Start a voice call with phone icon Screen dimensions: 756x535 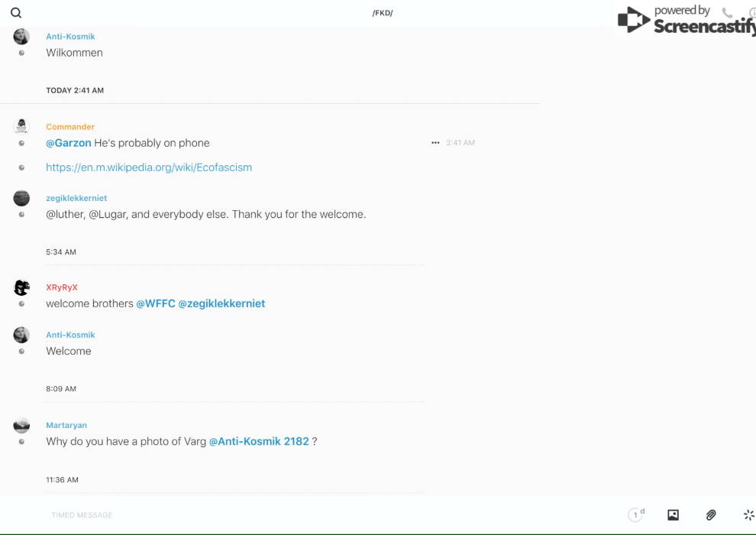click(727, 13)
